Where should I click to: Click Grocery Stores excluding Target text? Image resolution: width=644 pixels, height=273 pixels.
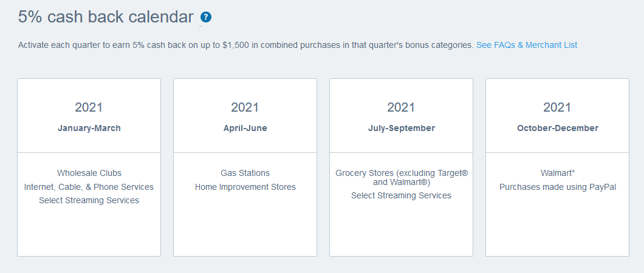tap(401, 178)
